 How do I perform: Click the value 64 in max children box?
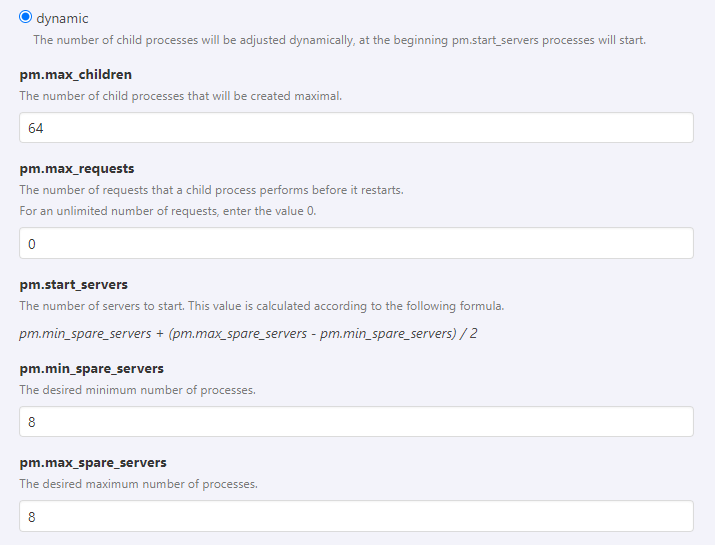pyautogui.click(x=36, y=129)
